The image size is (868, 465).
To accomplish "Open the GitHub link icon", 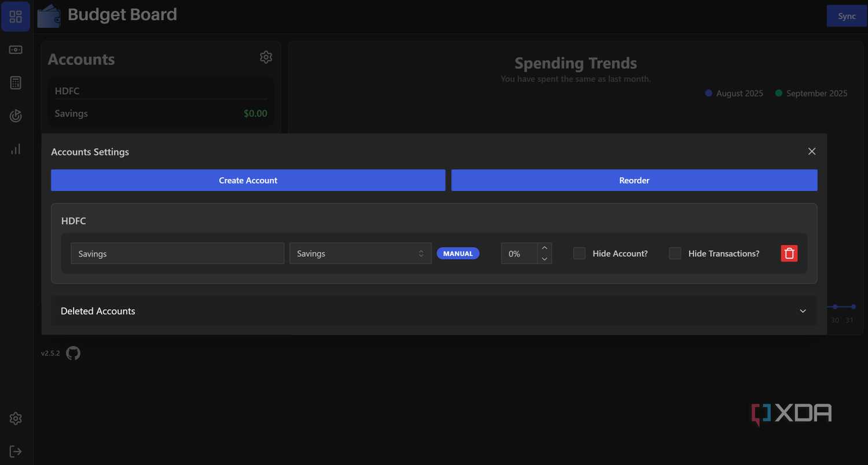I will [x=73, y=353].
